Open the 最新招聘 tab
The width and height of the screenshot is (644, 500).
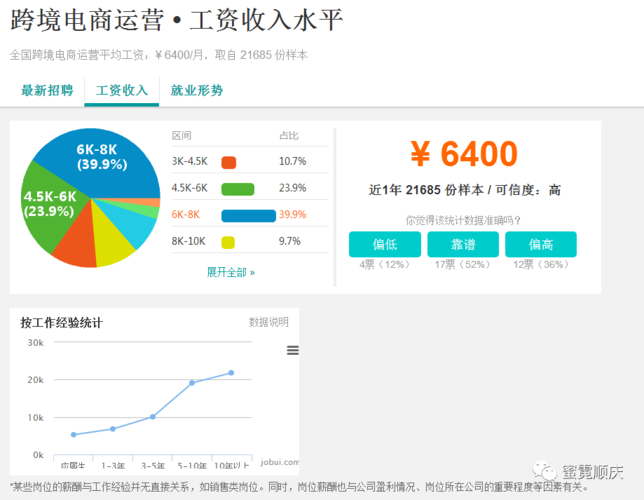(47, 90)
